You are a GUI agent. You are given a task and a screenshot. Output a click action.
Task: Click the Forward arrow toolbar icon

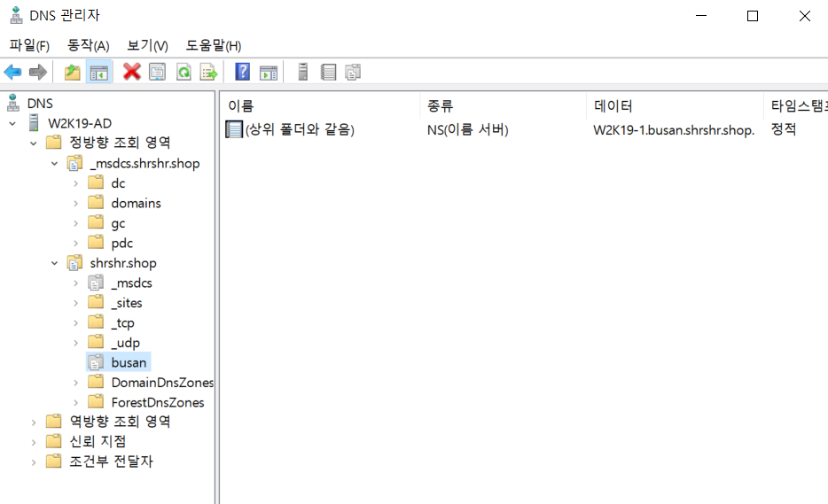(x=38, y=72)
